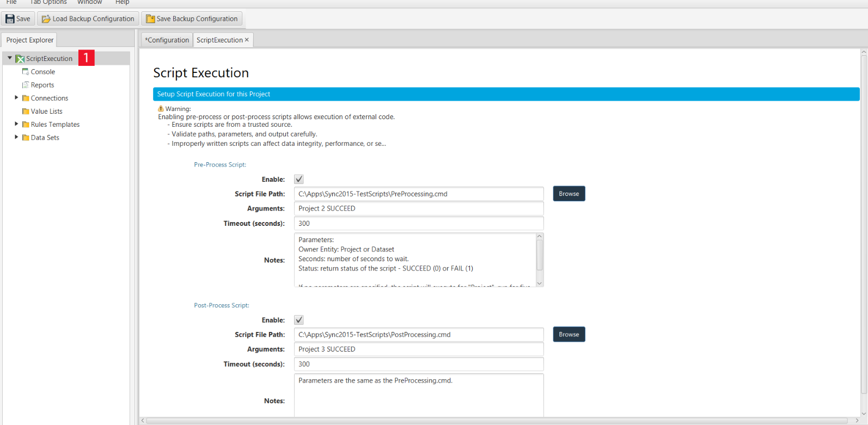
Task: Click the Save floppy disk icon
Action: pos(10,19)
